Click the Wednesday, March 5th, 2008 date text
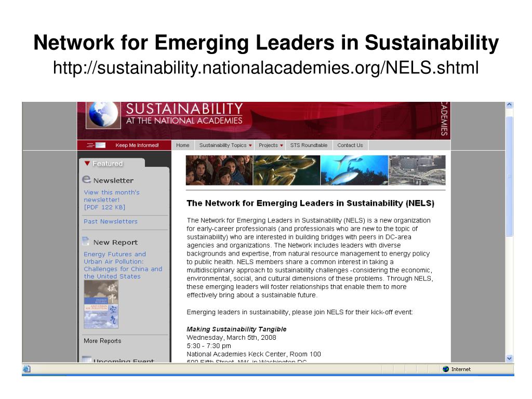Viewport: 532px width, 399px height. coord(231,338)
